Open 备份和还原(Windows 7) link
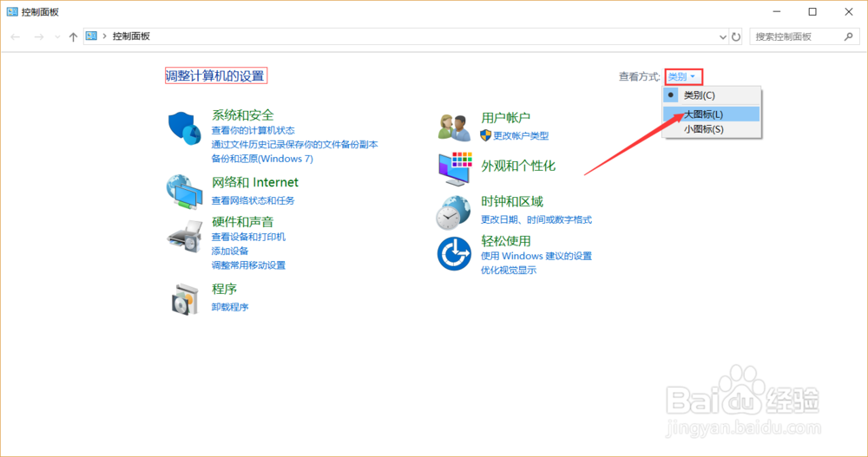Screen dimensions: 868x457 pyautogui.click(x=262, y=159)
